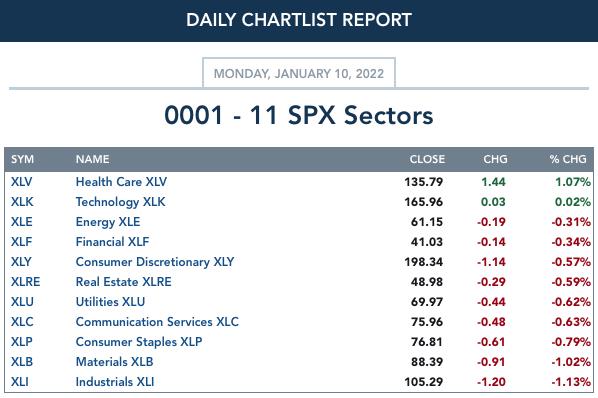
Task: Open the Materials XLB link
Action: [114, 362]
